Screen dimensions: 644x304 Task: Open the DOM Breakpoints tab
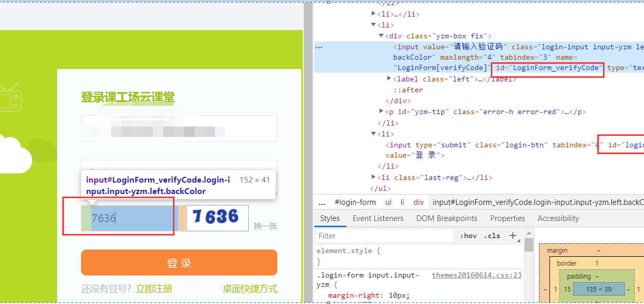(447, 218)
